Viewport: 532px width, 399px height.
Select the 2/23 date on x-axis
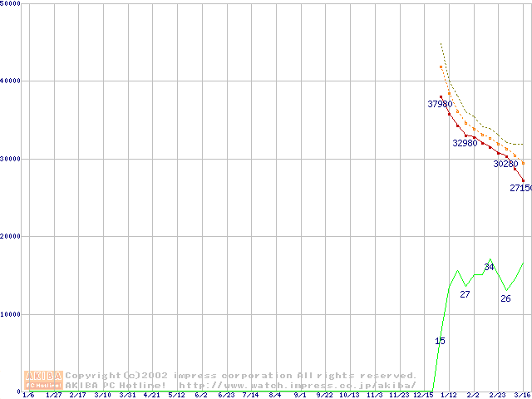(497, 395)
